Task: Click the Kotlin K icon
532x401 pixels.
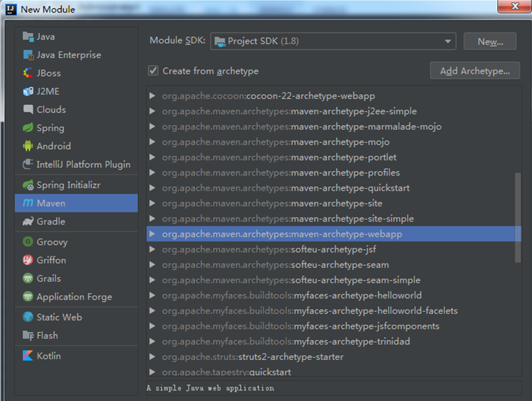Action: 28,356
